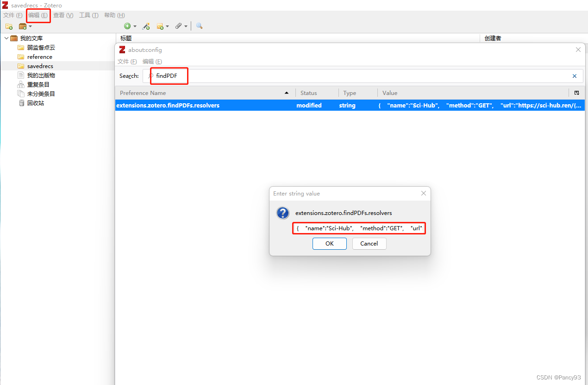Click the New Note icon
588x385 pixels.
pyautogui.click(x=160, y=26)
